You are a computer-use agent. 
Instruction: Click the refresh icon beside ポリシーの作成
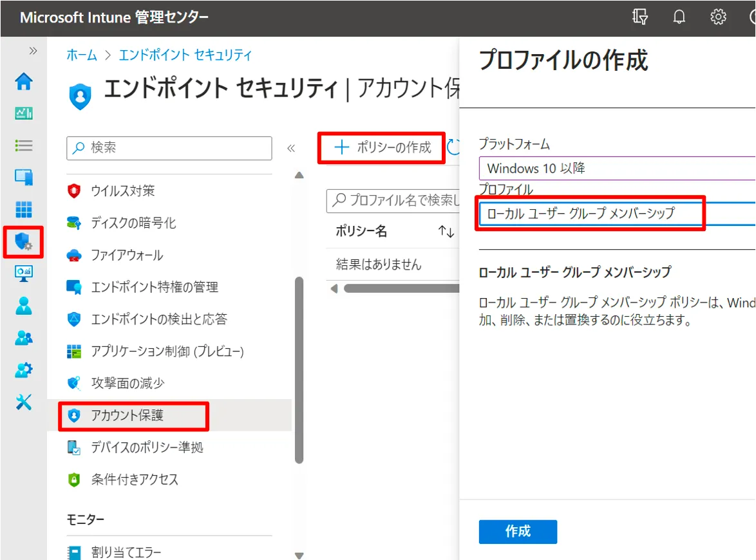point(453,147)
